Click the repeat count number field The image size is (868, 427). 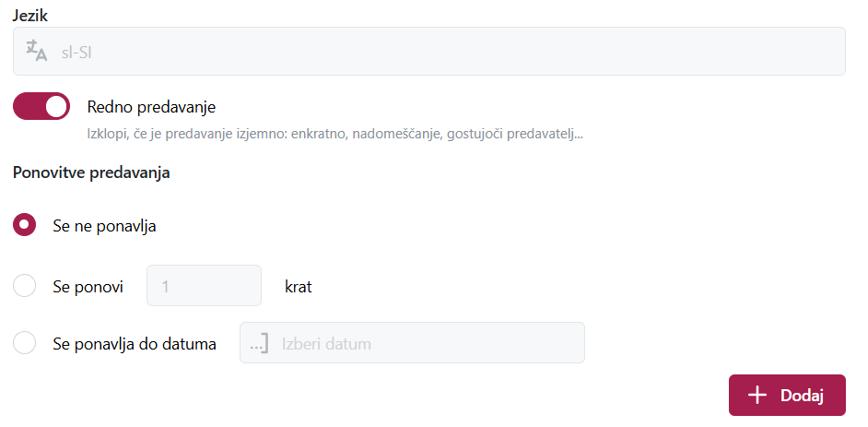coord(204,285)
